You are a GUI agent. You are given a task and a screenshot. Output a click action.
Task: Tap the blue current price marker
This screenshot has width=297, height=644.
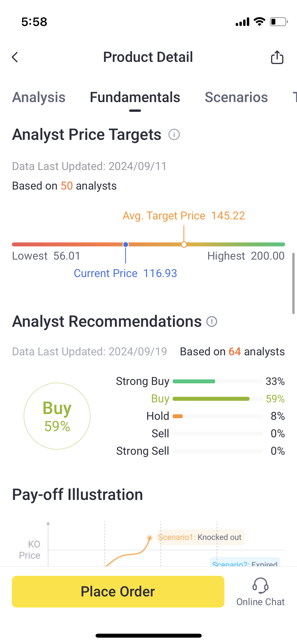pos(126,245)
